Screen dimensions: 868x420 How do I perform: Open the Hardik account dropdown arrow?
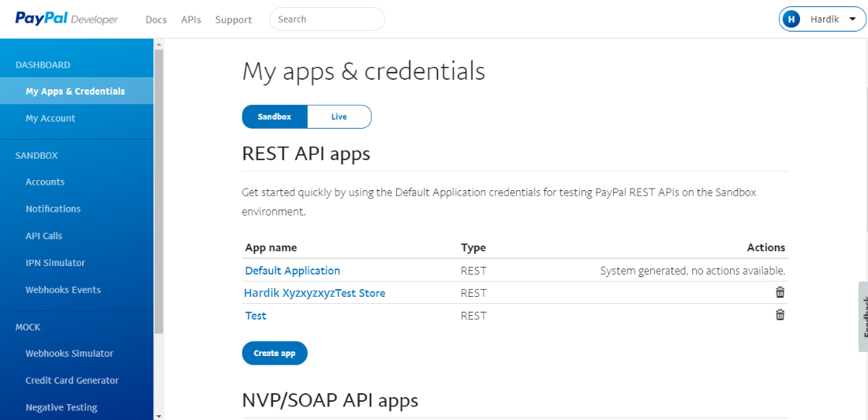click(x=852, y=20)
